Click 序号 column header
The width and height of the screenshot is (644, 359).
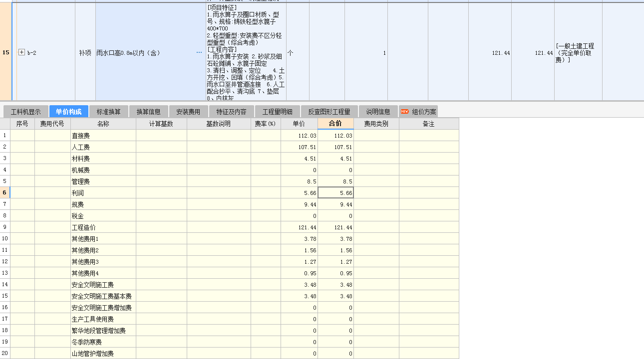22,124
